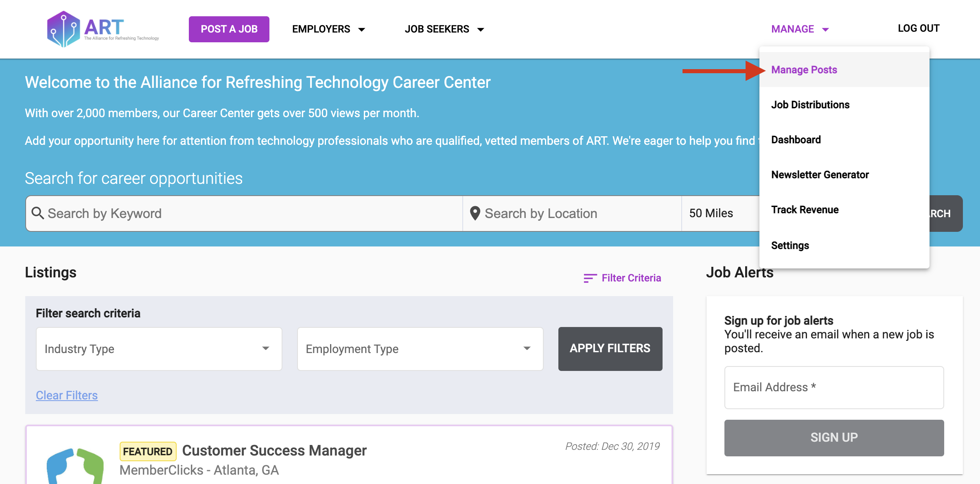
Task: Open the Industry Type dropdown
Action: tap(159, 349)
